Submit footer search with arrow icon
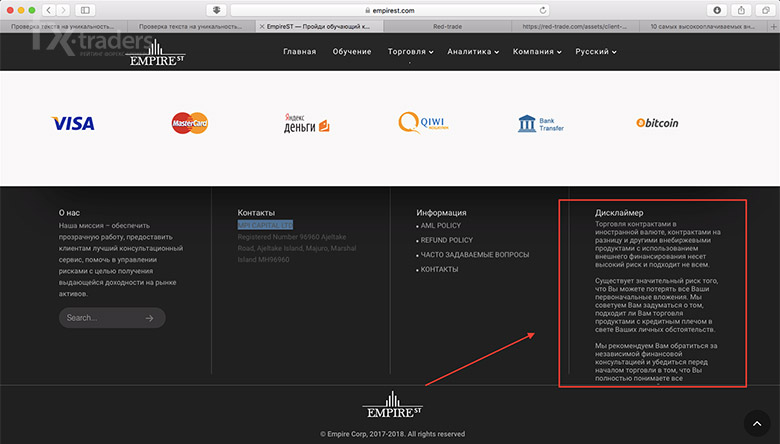Image resolution: width=780 pixels, height=444 pixels. (150, 318)
